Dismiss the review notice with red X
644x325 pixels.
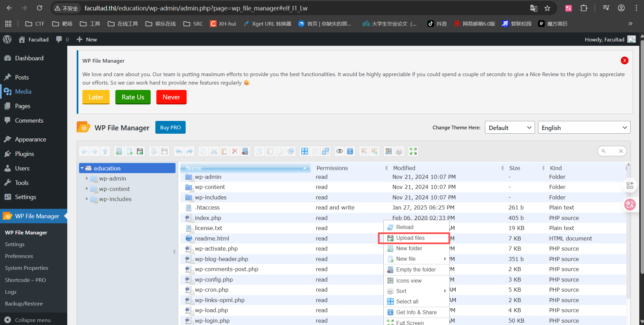(624, 61)
